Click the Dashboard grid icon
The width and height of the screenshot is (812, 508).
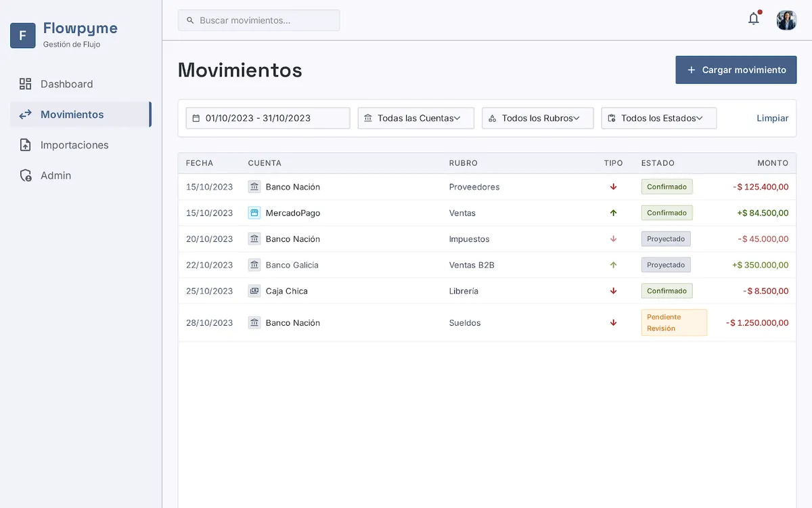click(x=25, y=84)
